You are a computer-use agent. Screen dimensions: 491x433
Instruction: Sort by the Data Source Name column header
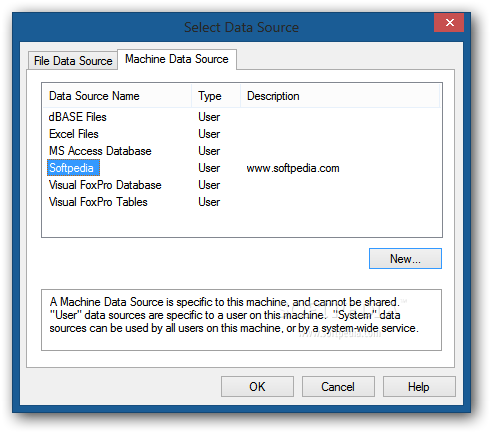coord(117,96)
